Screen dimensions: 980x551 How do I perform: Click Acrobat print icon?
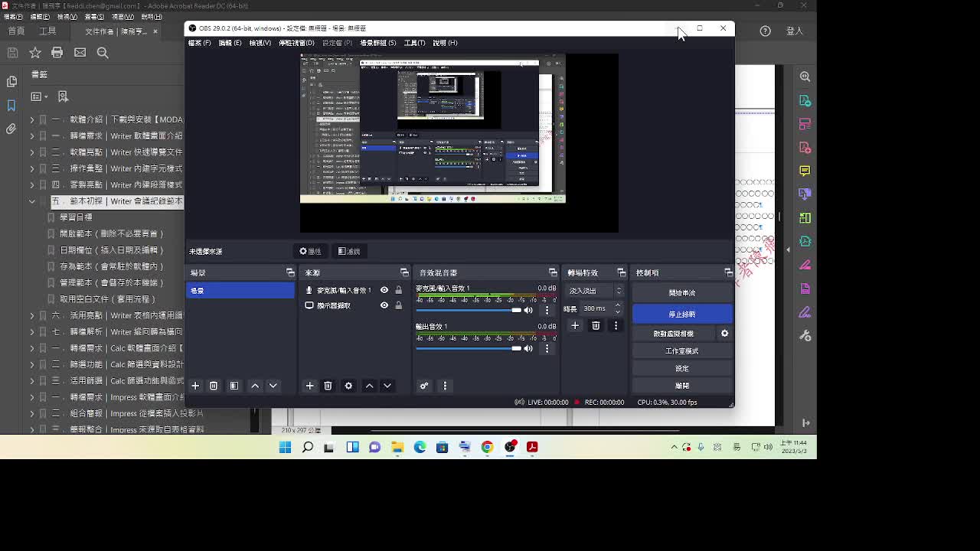click(x=57, y=52)
